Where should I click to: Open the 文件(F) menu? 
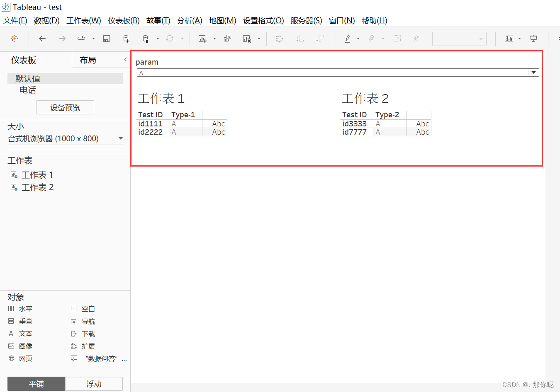click(15, 21)
